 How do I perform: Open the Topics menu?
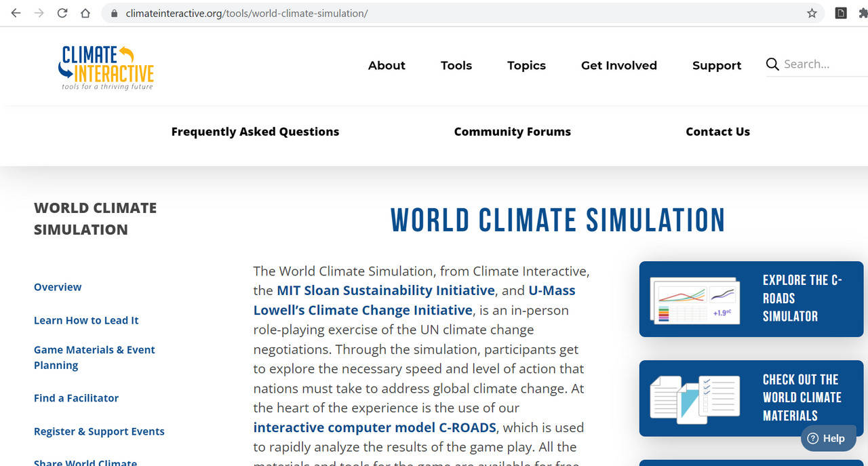pos(526,65)
